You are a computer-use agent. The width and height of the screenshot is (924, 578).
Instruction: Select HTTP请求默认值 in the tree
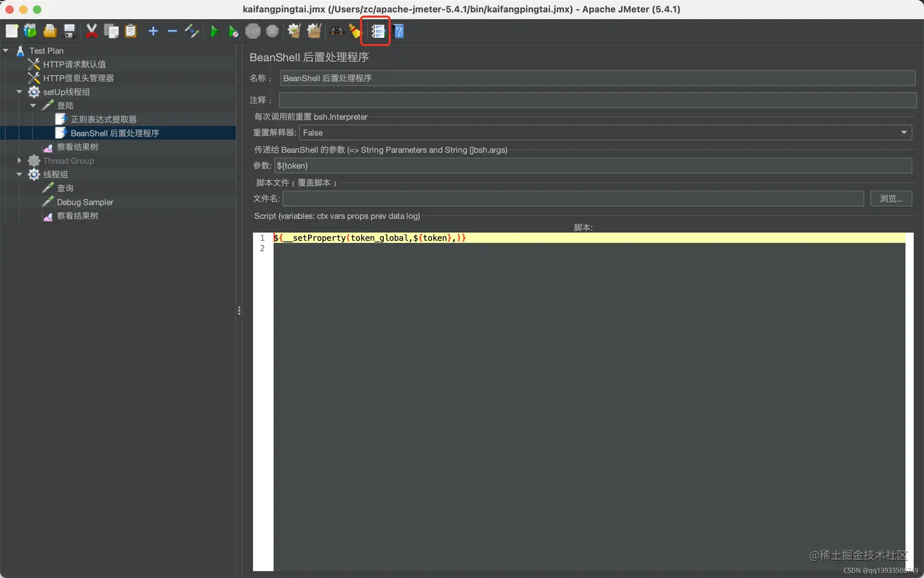pos(74,64)
